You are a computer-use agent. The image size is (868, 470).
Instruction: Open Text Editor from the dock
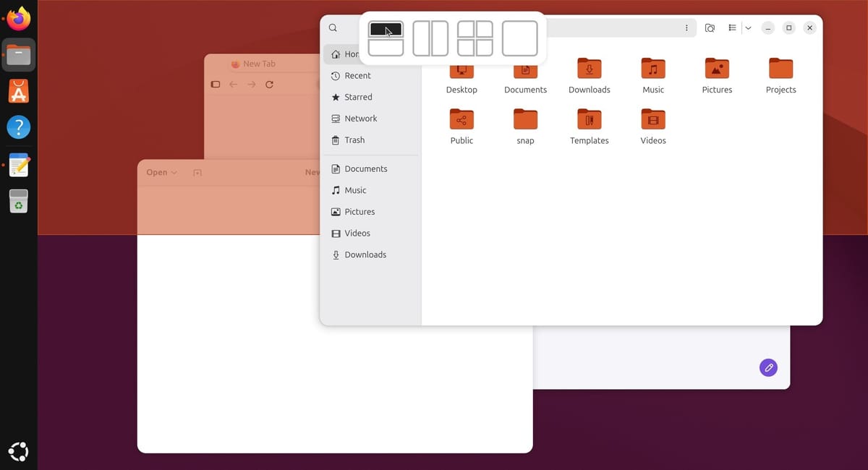19,164
